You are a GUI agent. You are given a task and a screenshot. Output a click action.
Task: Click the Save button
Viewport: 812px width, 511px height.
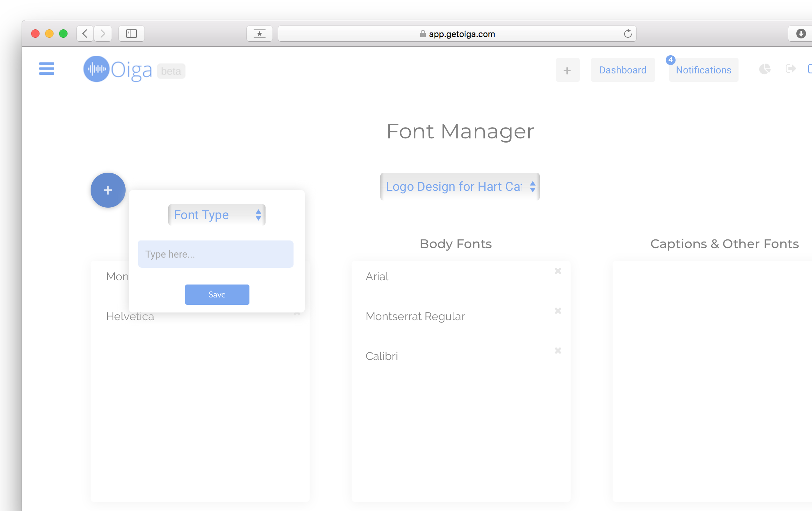click(x=217, y=295)
